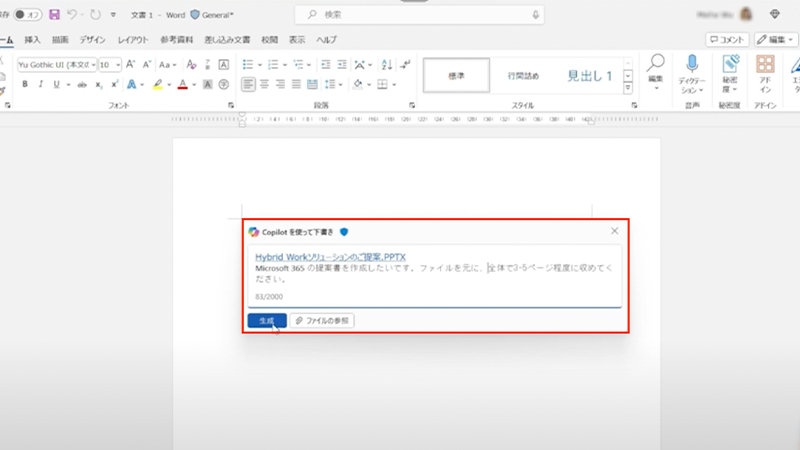800x450 pixels.
Task: Center align the paragraph
Action: (x=264, y=85)
